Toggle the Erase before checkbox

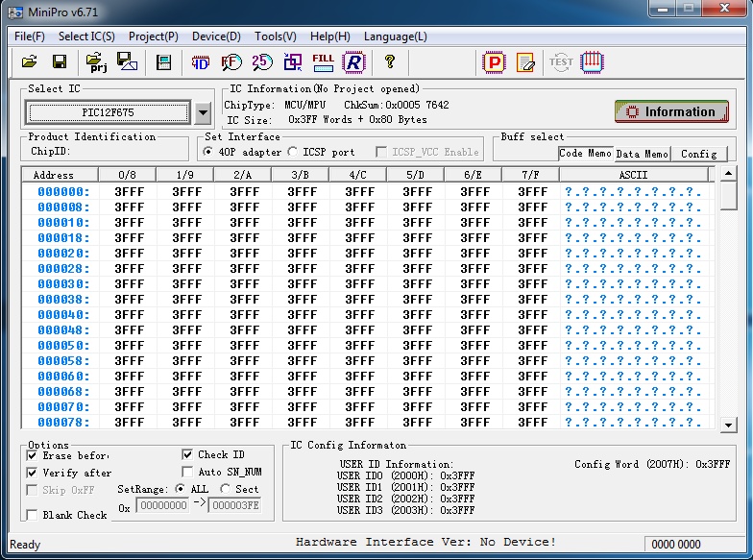click(32, 455)
